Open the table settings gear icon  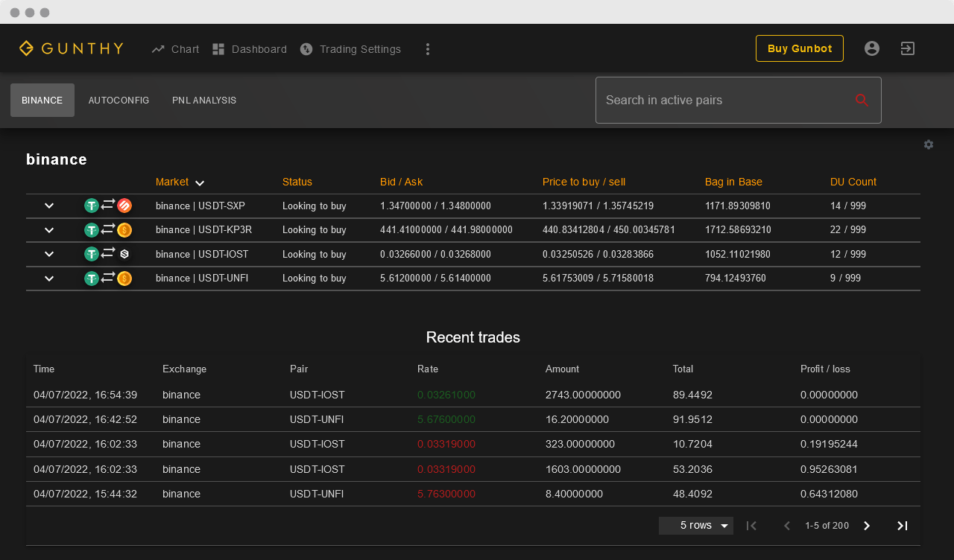click(x=929, y=144)
